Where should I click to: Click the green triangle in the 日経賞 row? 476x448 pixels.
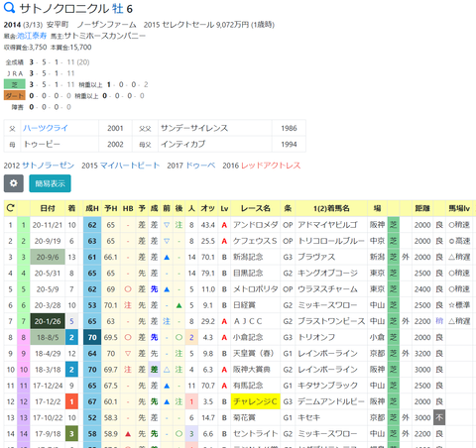(x=178, y=305)
